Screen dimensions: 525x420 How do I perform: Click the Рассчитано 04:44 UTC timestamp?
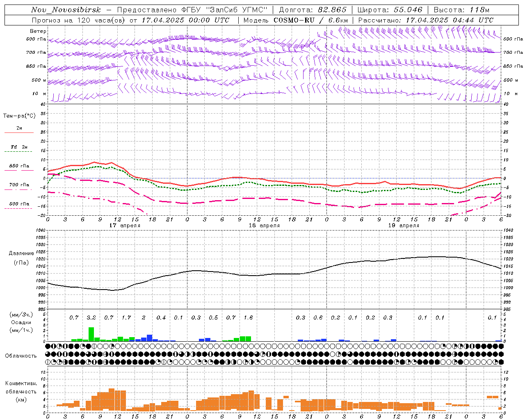point(426,20)
